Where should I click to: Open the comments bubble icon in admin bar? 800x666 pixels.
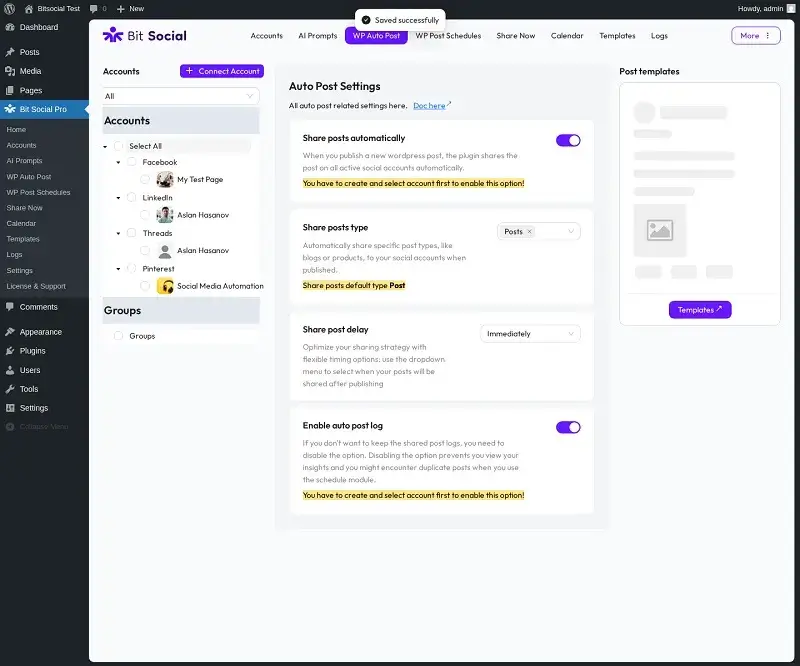click(x=94, y=9)
